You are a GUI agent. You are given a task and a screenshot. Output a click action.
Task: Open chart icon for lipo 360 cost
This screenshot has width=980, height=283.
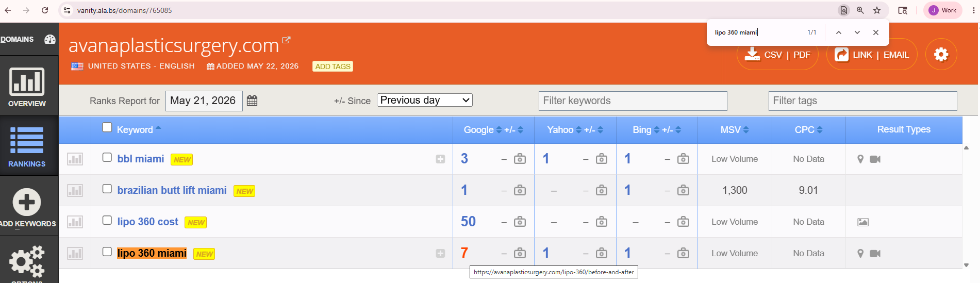[75, 222]
